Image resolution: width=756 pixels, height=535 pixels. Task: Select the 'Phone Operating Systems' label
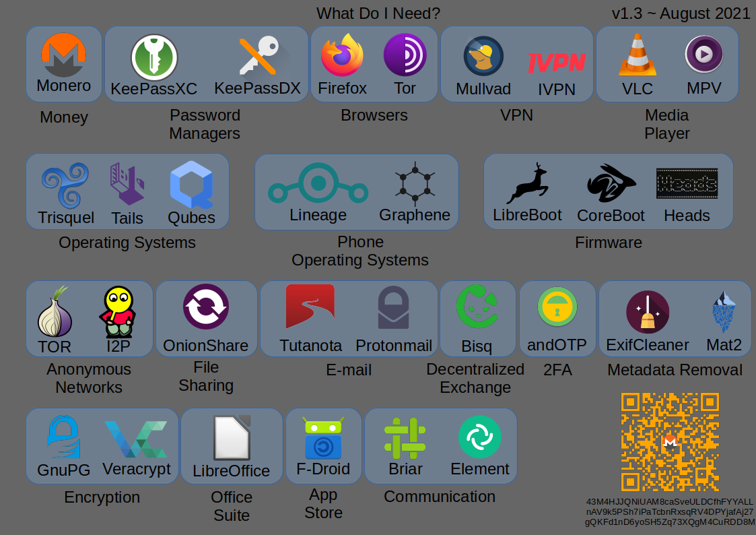[x=360, y=251]
